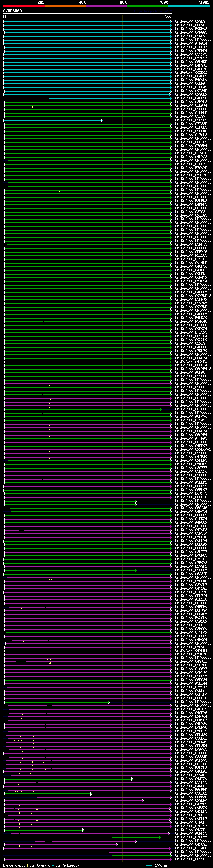Click hit label UniRef100_Q6PQ34
This screenshot has height=868, width=213.
(191, 680)
